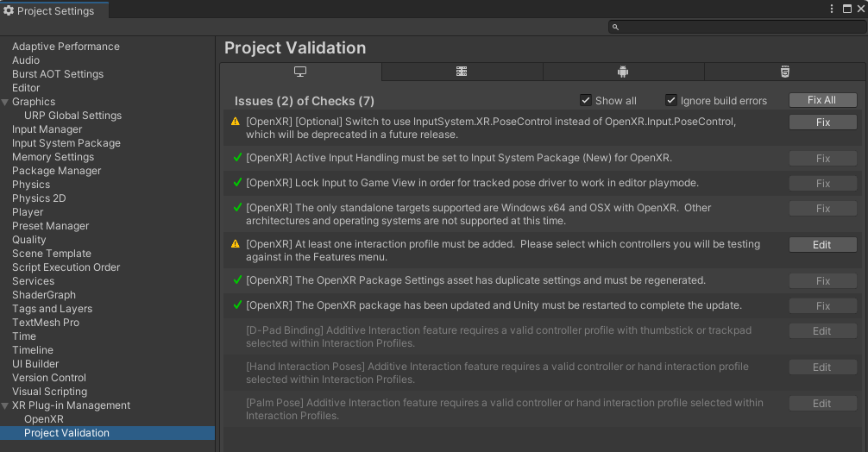Open Quality settings
The image size is (868, 452).
coord(28,240)
